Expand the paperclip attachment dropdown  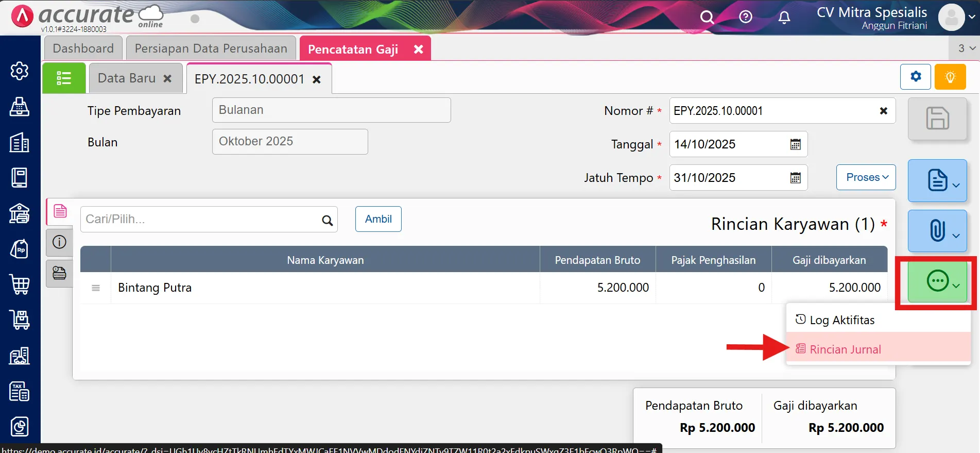(937, 230)
